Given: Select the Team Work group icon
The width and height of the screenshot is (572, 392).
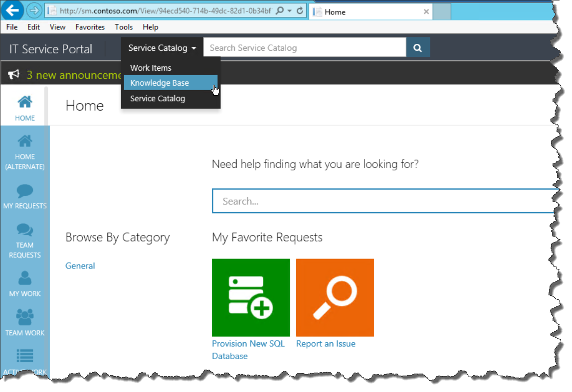Looking at the screenshot, I should click(x=25, y=317).
